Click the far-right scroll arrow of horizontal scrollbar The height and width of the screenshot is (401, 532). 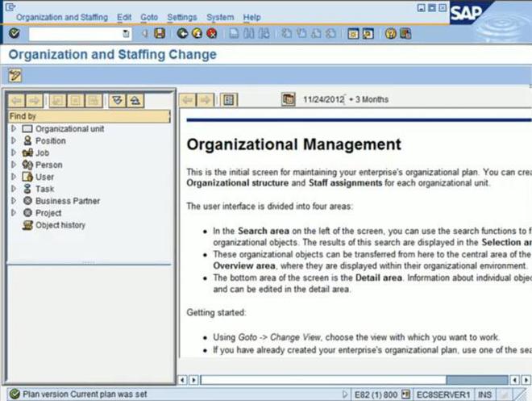click(x=526, y=379)
